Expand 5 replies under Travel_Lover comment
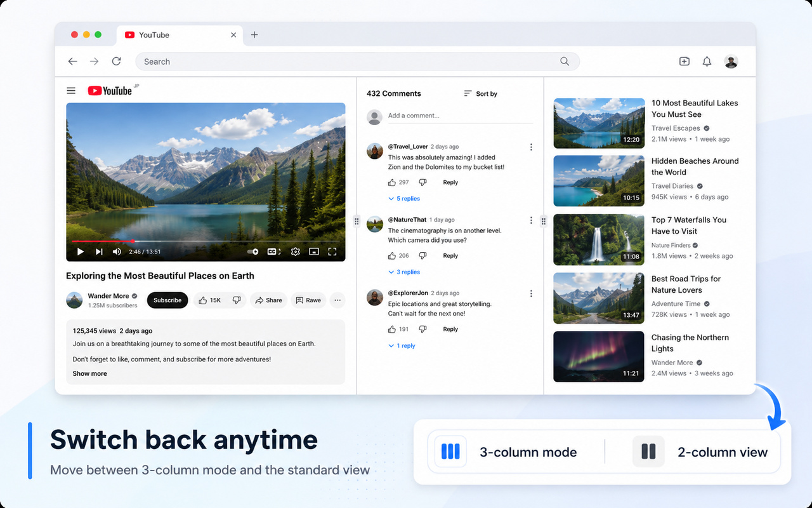This screenshot has height=508, width=812. [x=404, y=199]
